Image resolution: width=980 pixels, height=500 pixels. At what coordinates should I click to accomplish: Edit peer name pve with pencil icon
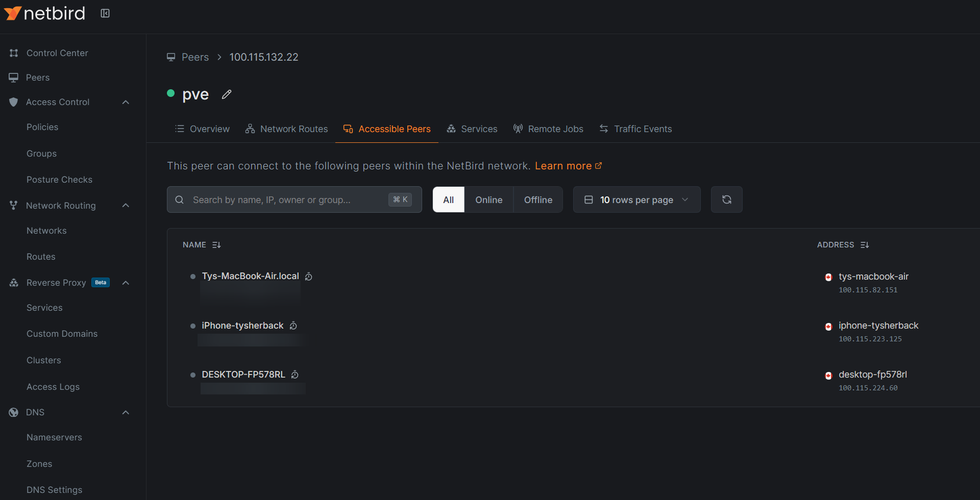point(226,94)
